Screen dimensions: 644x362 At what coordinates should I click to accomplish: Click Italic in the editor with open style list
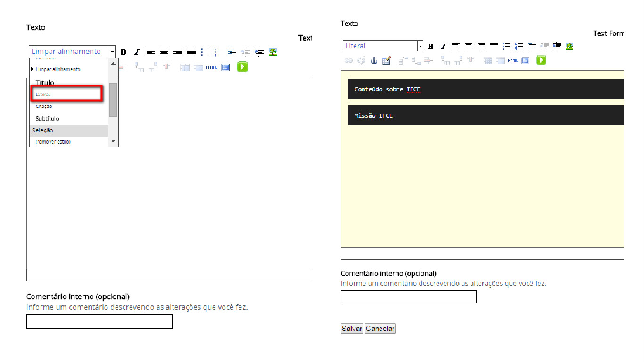click(137, 52)
